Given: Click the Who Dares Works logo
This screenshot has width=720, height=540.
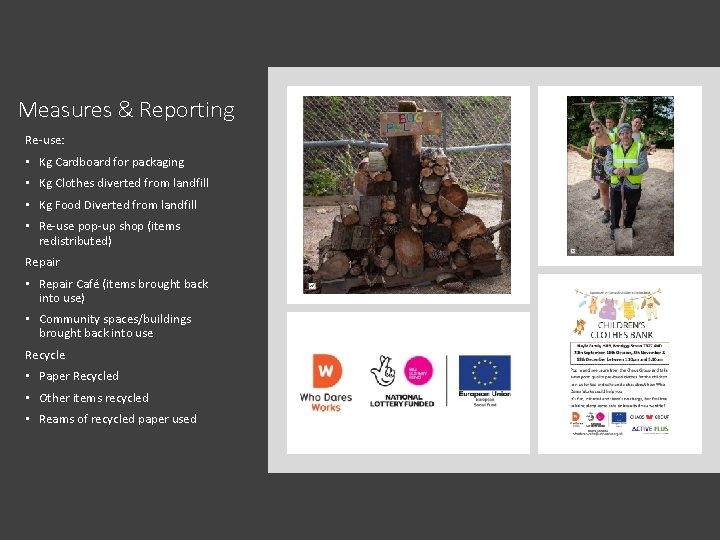Looking at the screenshot, I should [x=326, y=383].
